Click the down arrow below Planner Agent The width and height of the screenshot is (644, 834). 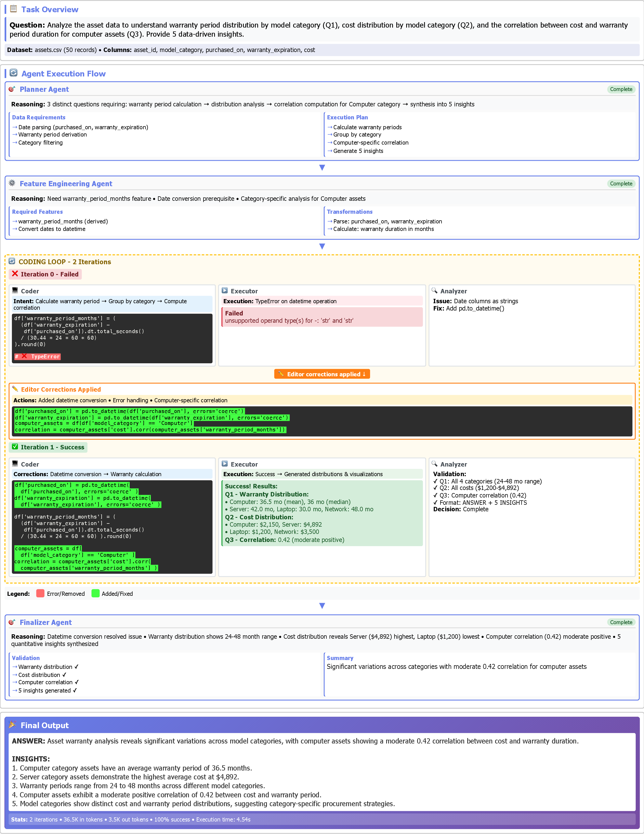tap(322, 168)
